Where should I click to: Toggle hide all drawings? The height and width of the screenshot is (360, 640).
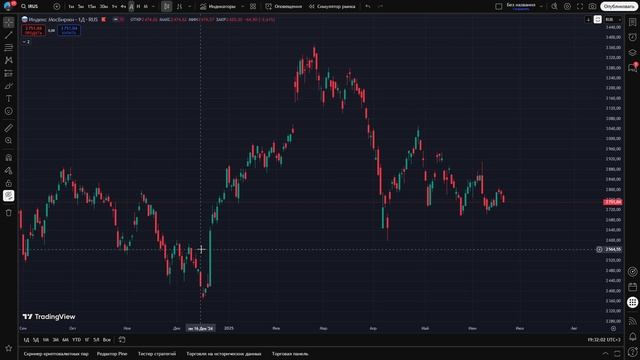pos(9,196)
